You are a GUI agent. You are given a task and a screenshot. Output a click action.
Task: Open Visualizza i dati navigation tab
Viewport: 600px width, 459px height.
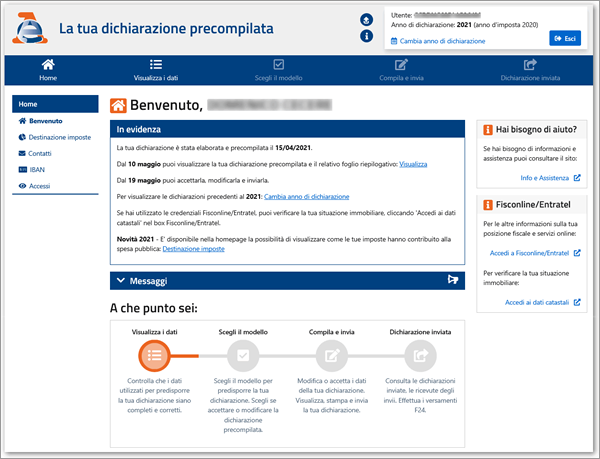point(156,70)
